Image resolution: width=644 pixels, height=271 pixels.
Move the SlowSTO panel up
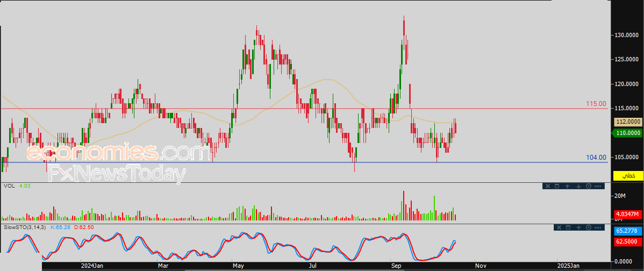coord(579,227)
